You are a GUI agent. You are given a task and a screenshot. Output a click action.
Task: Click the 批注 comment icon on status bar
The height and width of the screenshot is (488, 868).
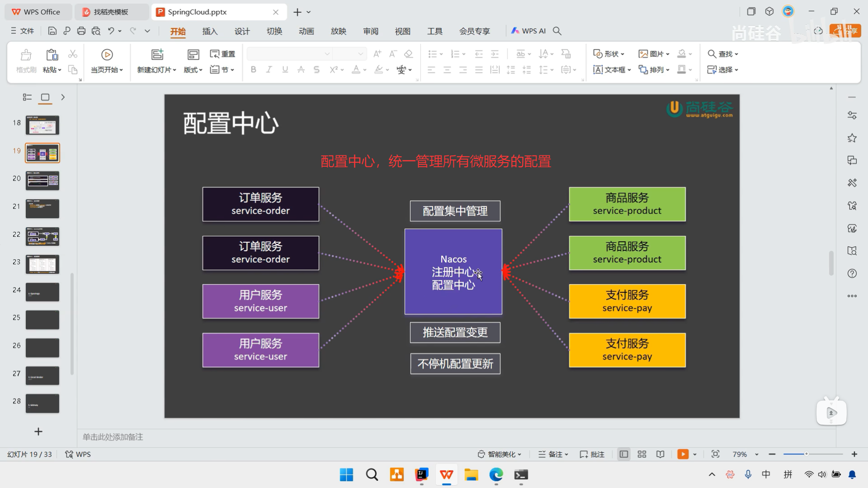[591, 454]
